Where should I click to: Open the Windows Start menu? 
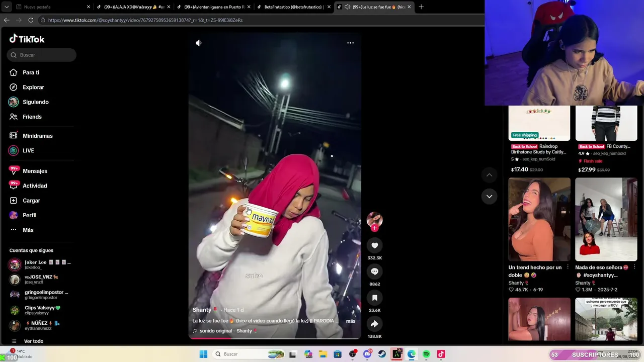tap(203, 354)
